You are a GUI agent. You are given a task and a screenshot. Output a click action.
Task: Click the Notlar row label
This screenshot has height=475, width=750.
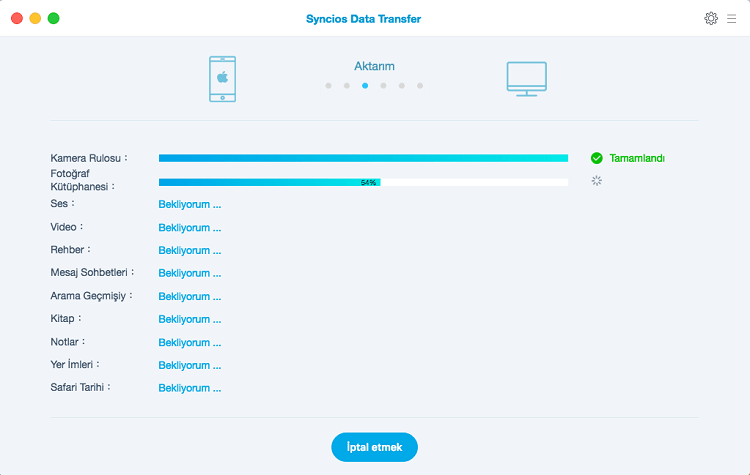point(67,342)
